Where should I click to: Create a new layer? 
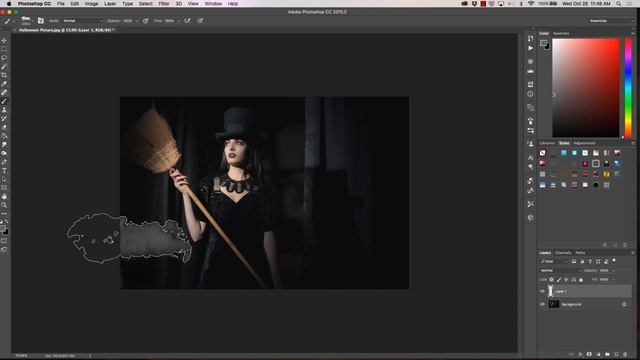coord(616,354)
